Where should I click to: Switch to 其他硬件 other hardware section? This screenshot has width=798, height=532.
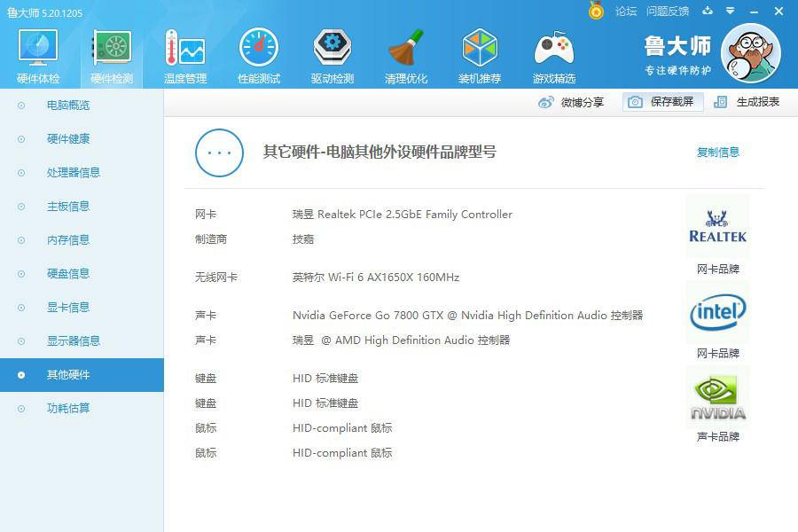(69, 374)
